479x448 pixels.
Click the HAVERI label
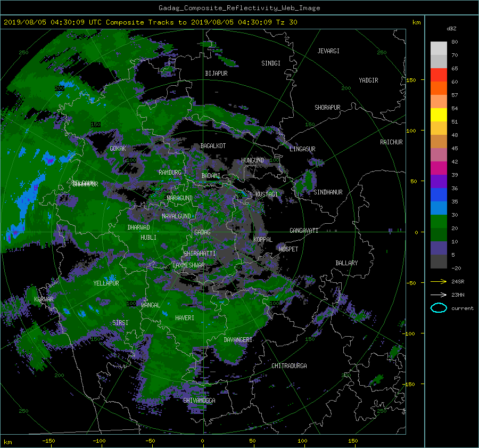pyautogui.click(x=185, y=318)
